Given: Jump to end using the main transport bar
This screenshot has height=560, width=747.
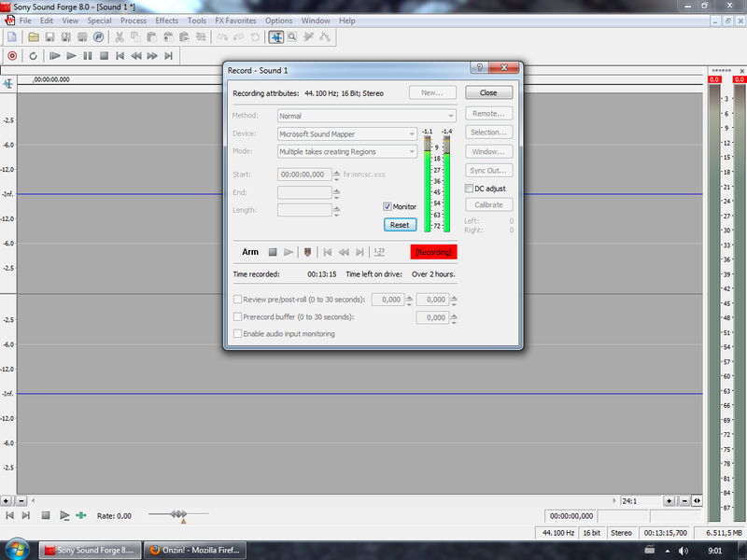Looking at the screenshot, I should [169, 56].
